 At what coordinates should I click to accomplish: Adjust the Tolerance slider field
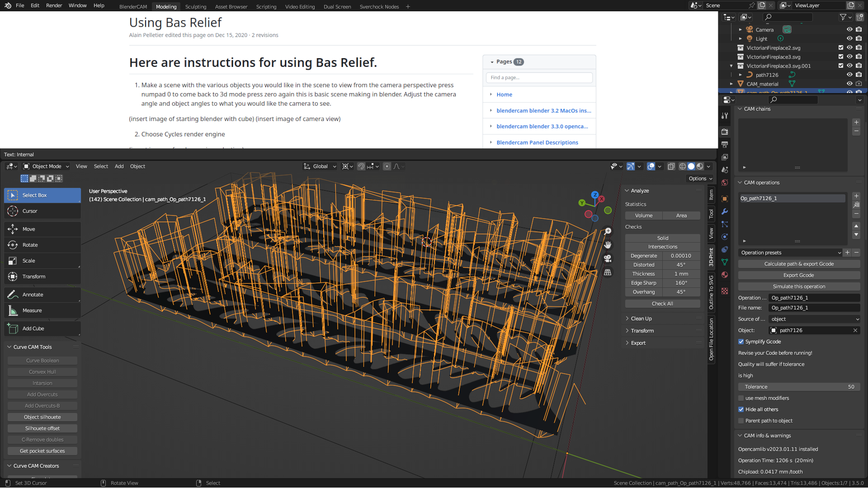pyautogui.click(x=799, y=387)
